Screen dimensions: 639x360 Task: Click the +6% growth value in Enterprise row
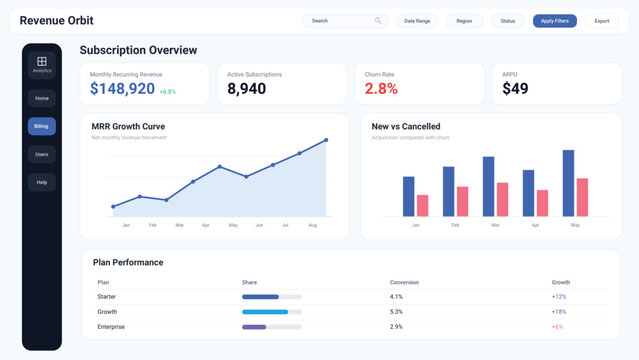pos(557,327)
